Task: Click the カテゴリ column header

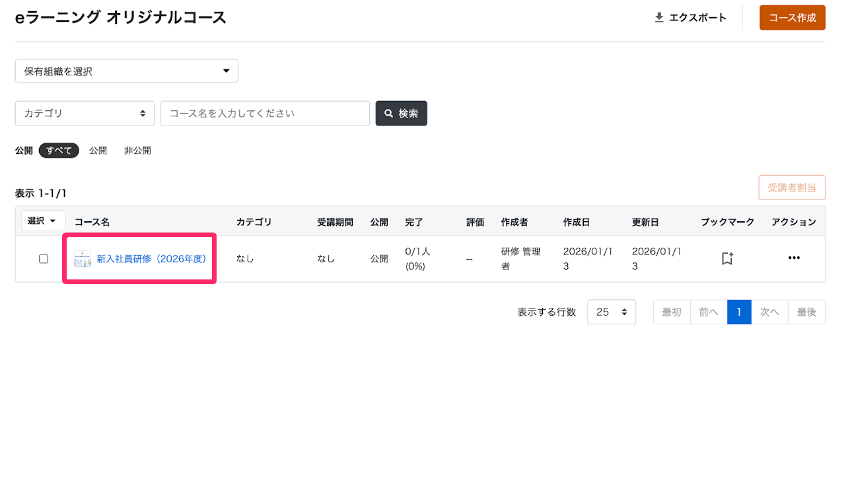Action: point(254,222)
